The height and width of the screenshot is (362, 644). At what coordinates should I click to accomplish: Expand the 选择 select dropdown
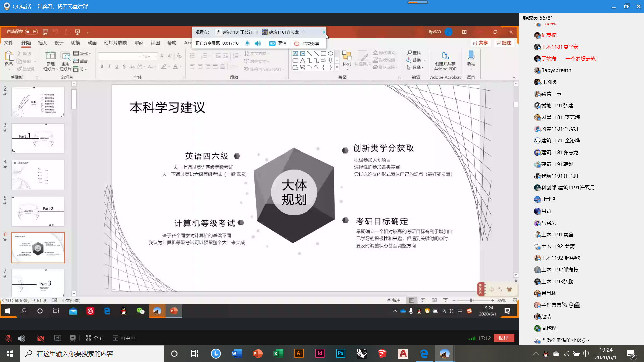tap(416, 67)
